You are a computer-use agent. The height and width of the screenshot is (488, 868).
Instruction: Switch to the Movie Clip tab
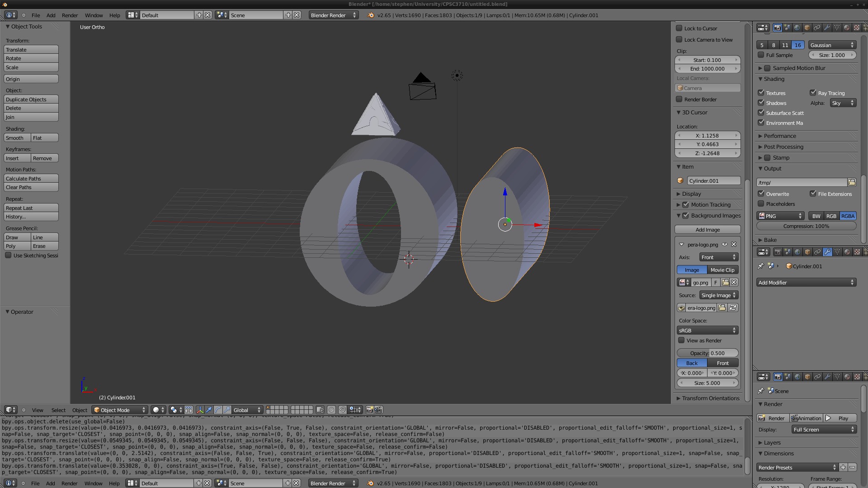pyautogui.click(x=722, y=270)
